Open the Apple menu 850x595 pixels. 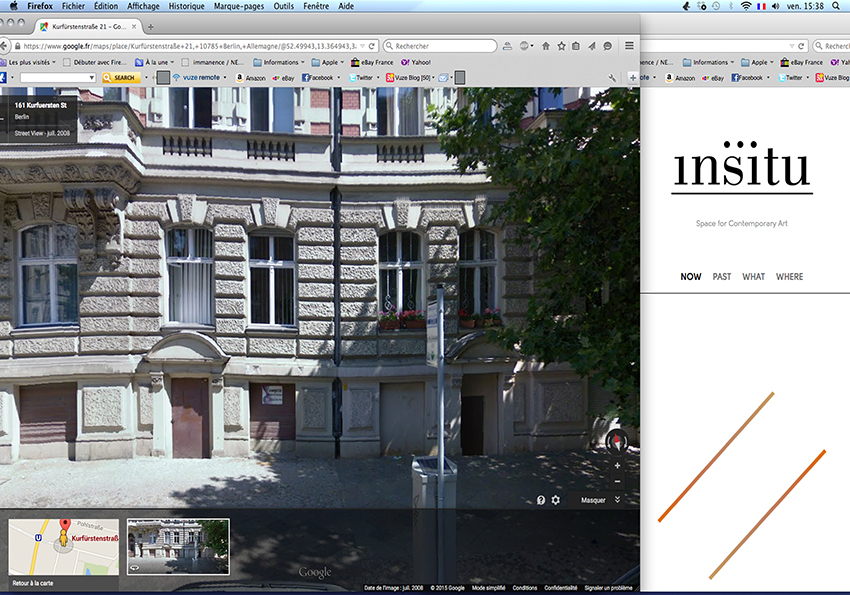pyautogui.click(x=14, y=6)
